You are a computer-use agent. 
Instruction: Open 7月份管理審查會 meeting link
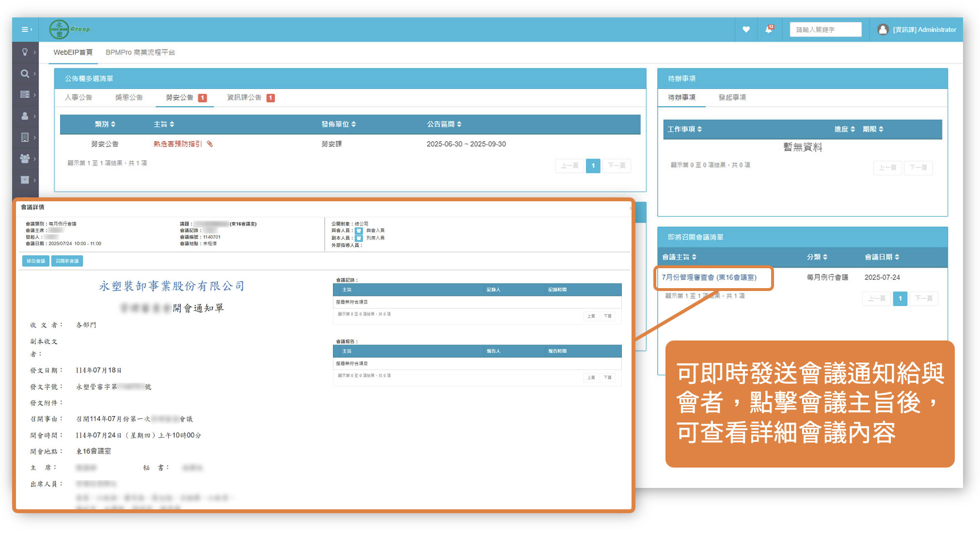[x=709, y=277]
